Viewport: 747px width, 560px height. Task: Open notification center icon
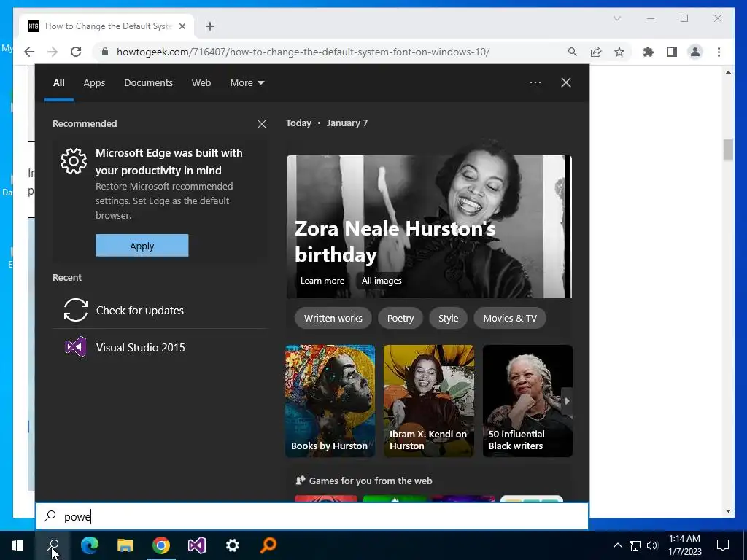[x=723, y=545]
